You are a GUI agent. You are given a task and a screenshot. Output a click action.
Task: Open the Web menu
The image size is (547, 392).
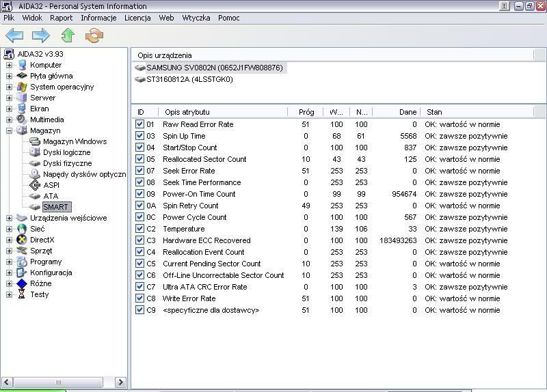166,18
